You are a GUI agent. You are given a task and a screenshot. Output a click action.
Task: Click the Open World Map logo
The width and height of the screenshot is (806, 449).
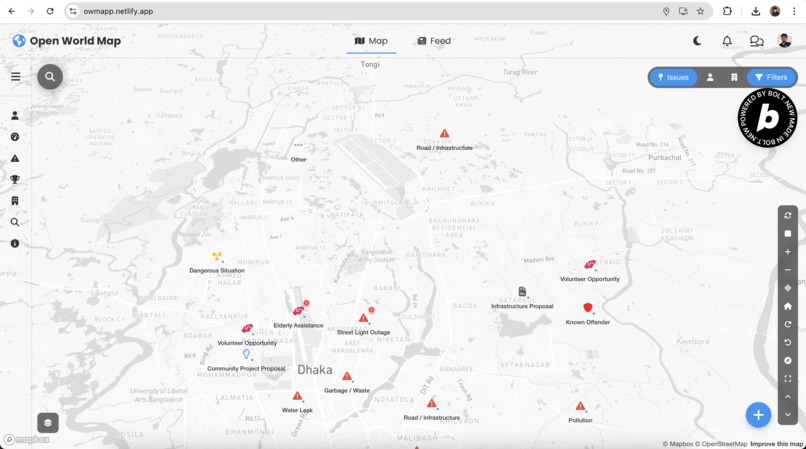[67, 41]
